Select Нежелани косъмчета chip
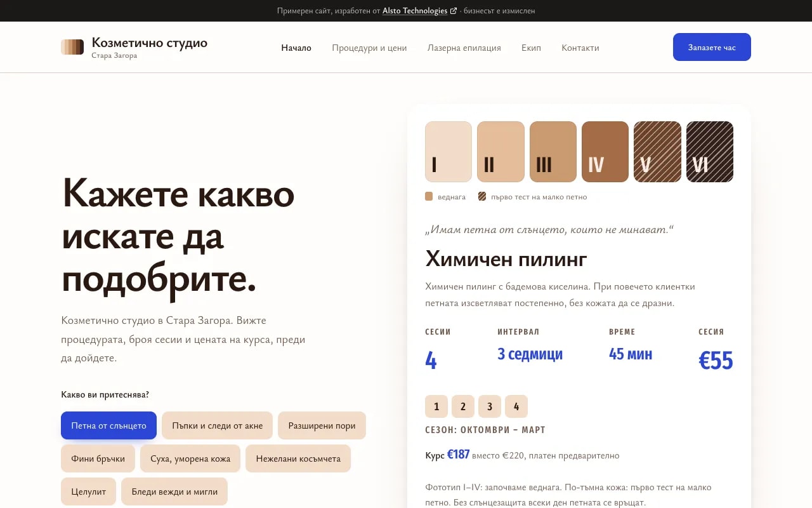 tap(298, 458)
